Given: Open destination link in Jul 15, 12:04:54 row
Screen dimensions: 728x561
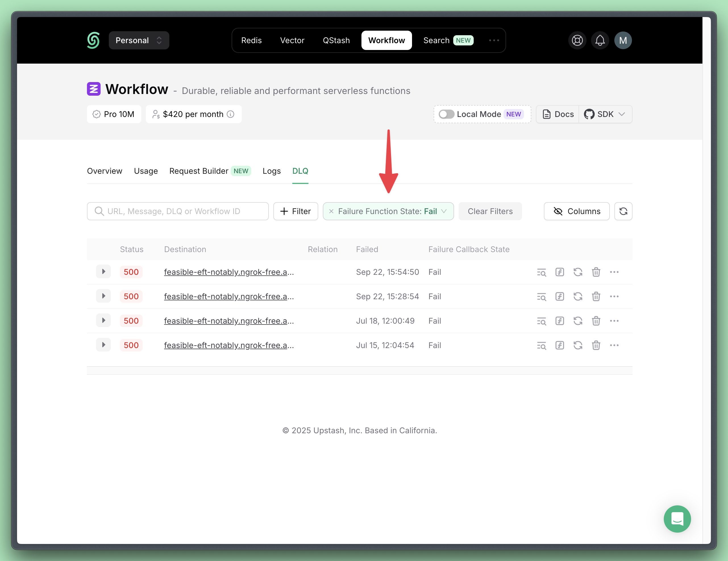Looking at the screenshot, I should click(x=229, y=346).
